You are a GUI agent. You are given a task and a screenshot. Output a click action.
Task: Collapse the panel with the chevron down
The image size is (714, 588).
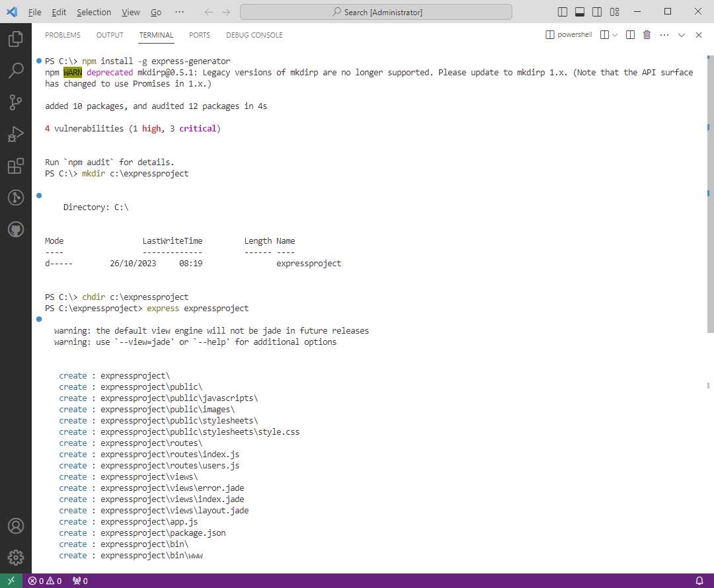(x=681, y=35)
